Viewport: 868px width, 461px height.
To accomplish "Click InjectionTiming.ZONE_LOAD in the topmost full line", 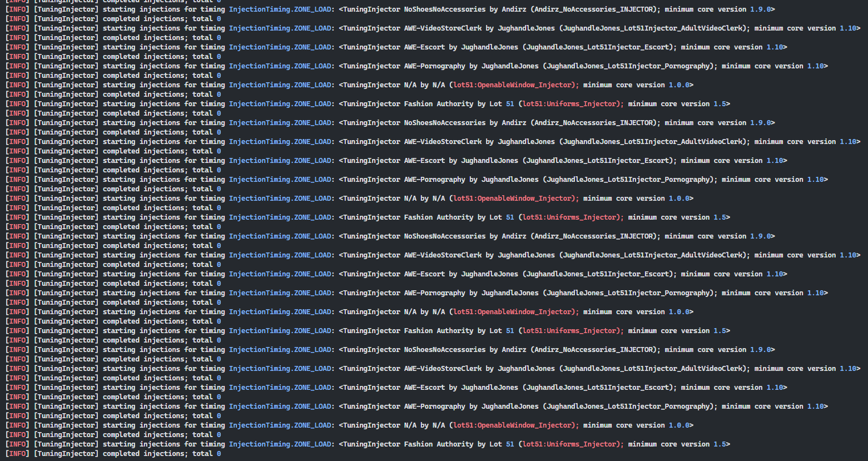I will point(280,9).
